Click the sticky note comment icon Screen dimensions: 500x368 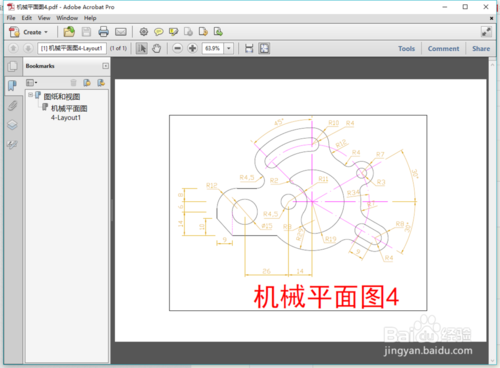(x=159, y=32)
